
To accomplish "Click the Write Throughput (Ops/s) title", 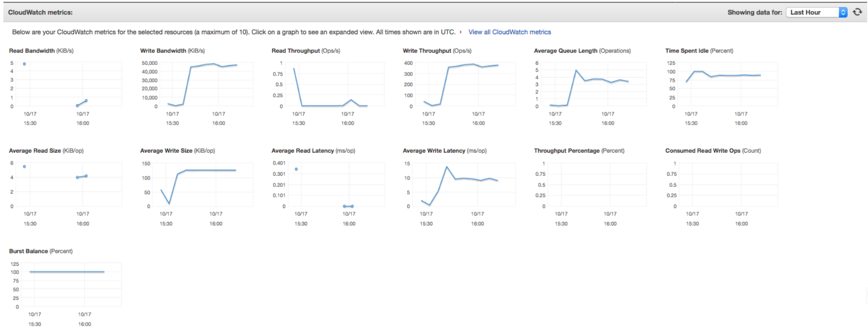I will click(x=437, y=51).
